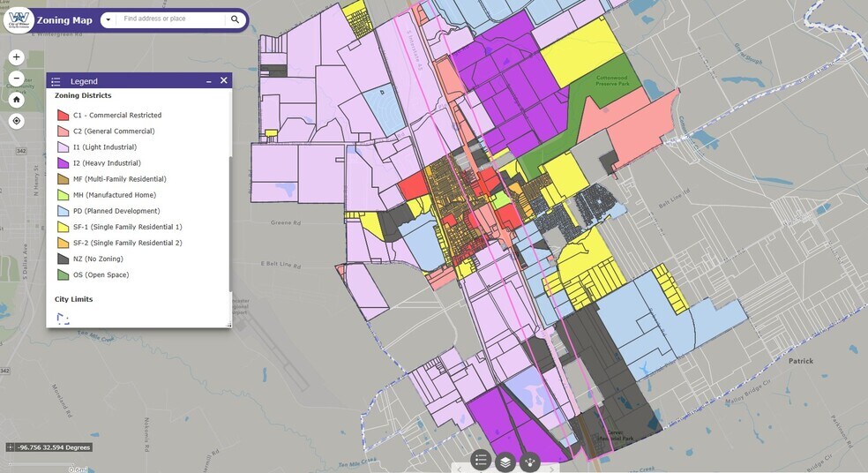Image resolution: width=868 pixels, height=473 pixels.
Task: Open the Legend widget in bottom toolbar
Action: tap(481, 460)
